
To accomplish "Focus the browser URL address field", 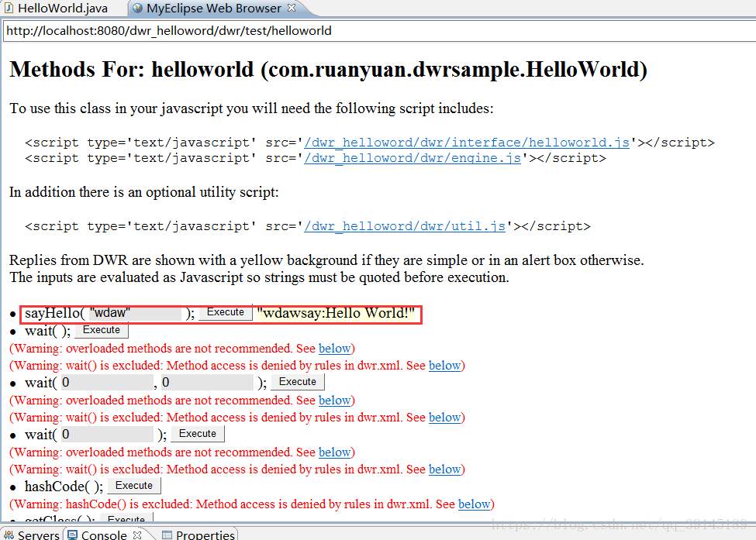I will 379,31.
